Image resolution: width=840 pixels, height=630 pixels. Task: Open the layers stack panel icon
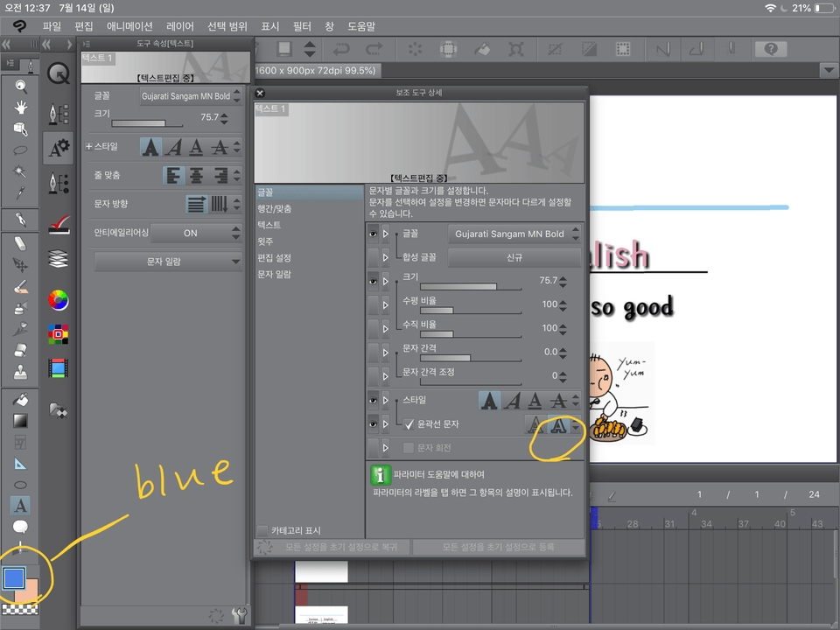pyautogui.click(x=59, y=258)
